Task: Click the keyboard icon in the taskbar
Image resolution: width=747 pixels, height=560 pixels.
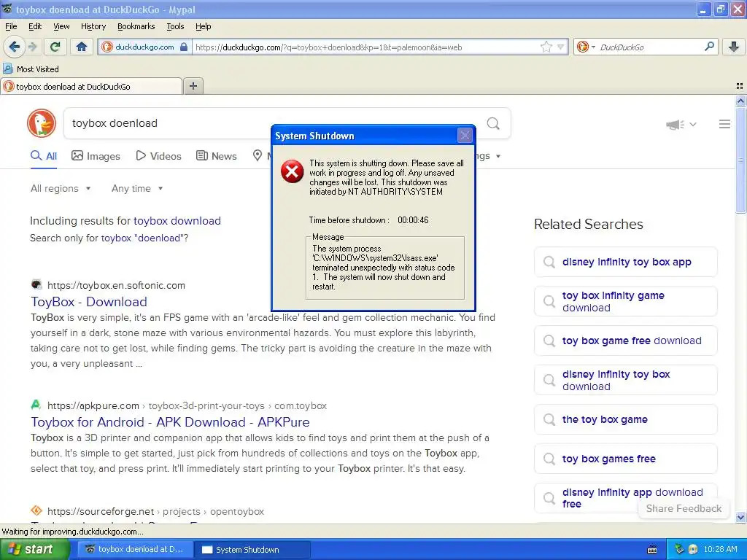Action: pos(652,550)
